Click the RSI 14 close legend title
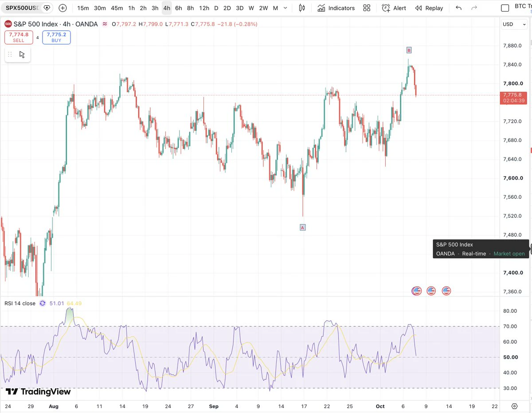Viewport: 532px width, 413px height. point(20,303)
